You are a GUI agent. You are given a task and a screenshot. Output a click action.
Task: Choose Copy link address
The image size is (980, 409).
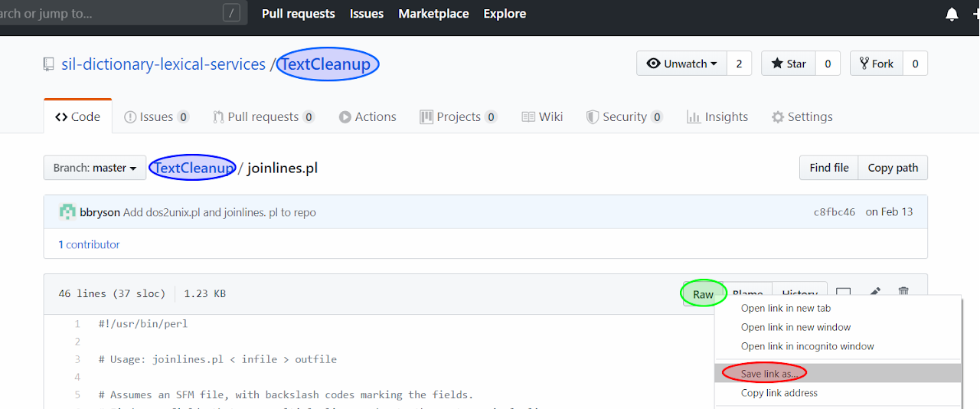point(838,393)
